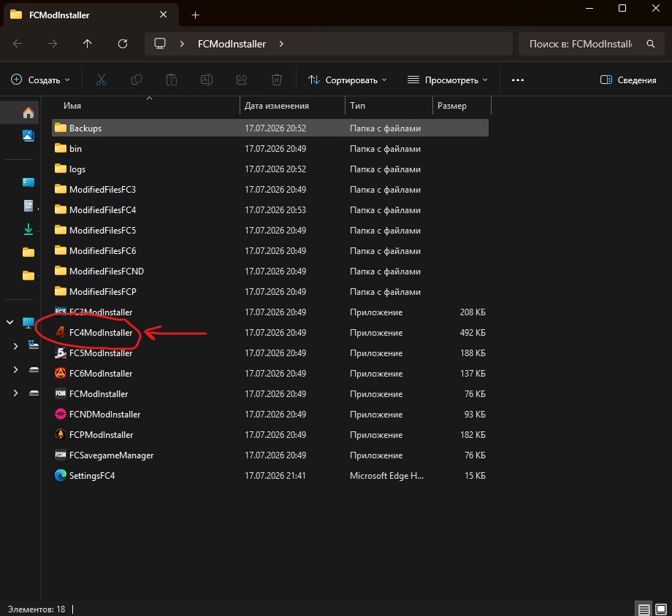
Task: Open the three-dots more options menu
Action: coord(518,80)
